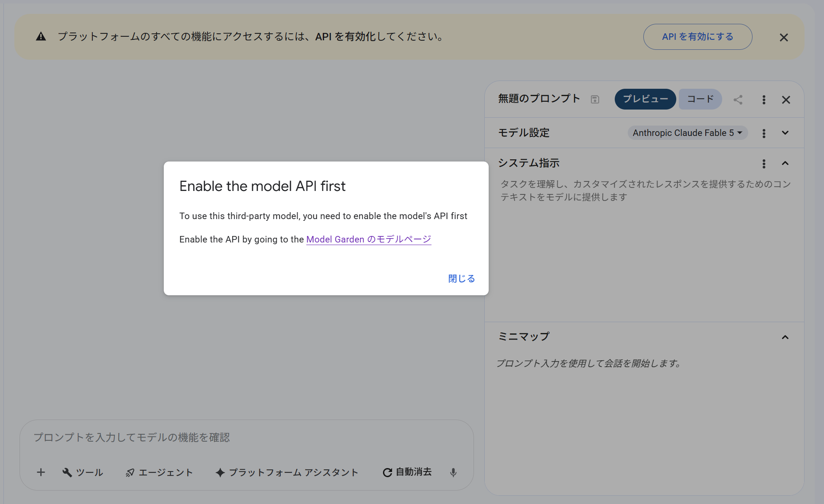
Task: Dismiss the API warning banner
Action: [784, 38]
